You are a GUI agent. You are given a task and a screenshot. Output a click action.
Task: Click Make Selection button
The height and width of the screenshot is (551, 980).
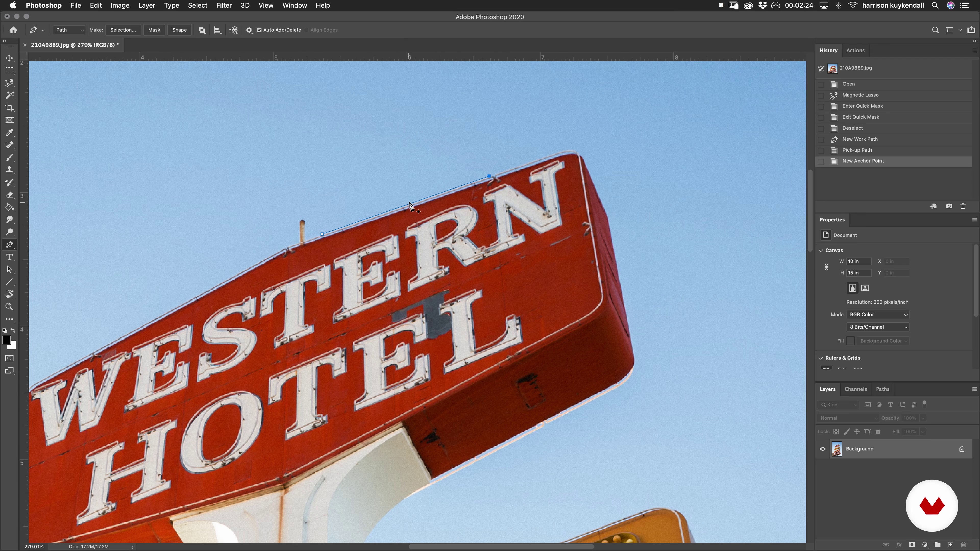123,30
